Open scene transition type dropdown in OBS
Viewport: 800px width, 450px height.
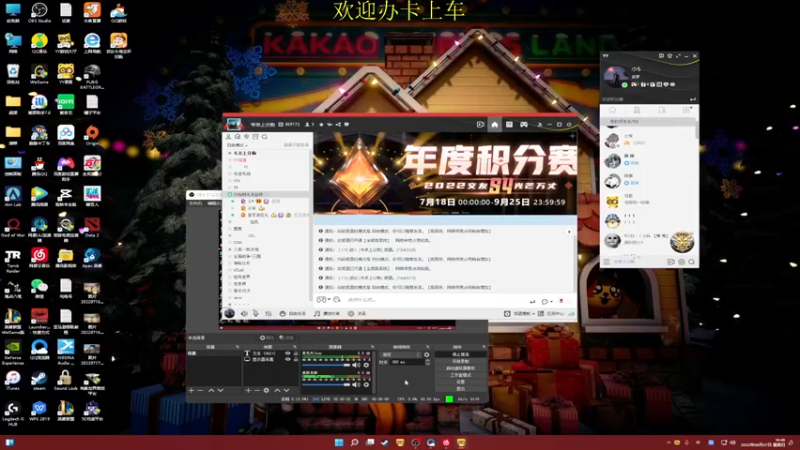click(x=402, y=354)
